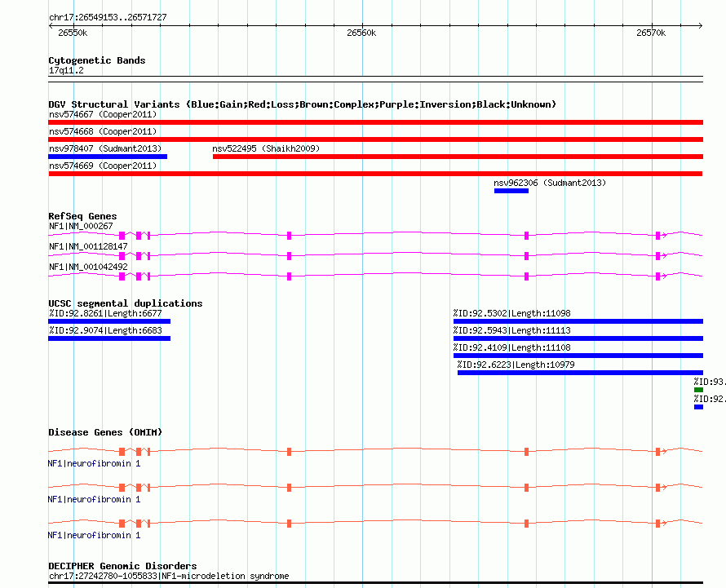
Task: Click the black NF1-microdeletion syndrome bar
Action: pos(375,582)
